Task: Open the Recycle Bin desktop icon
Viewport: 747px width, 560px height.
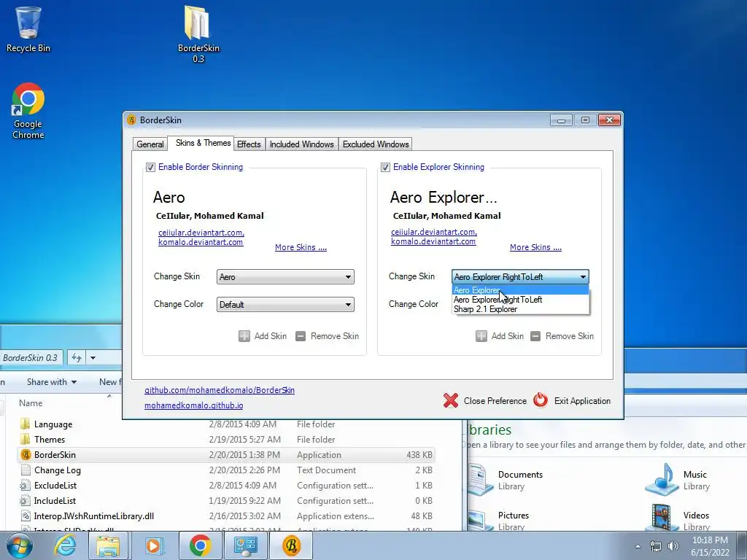Action: point(28,28)
